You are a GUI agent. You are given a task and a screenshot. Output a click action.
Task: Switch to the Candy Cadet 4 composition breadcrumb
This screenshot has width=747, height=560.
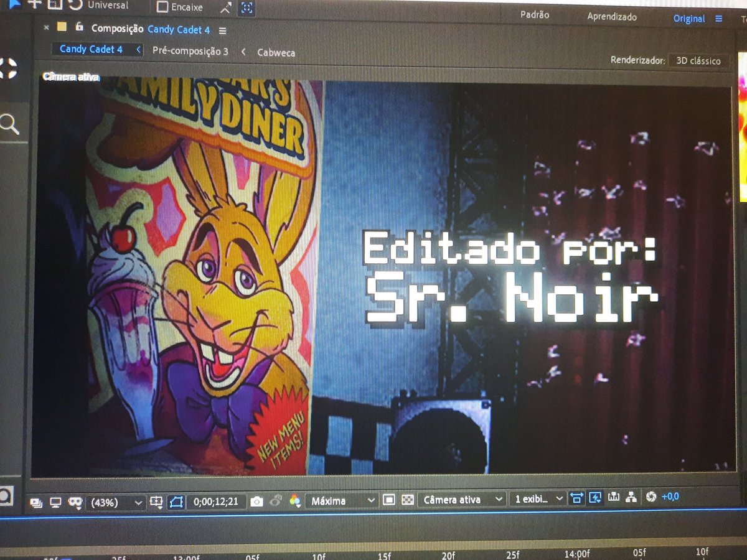tap(91, 49)
